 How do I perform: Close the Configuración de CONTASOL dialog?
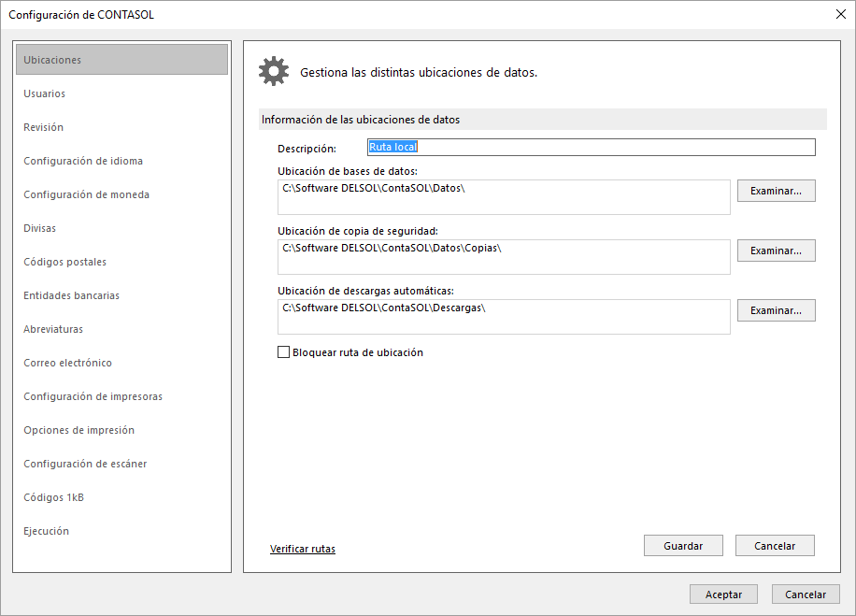coord(839,14)
